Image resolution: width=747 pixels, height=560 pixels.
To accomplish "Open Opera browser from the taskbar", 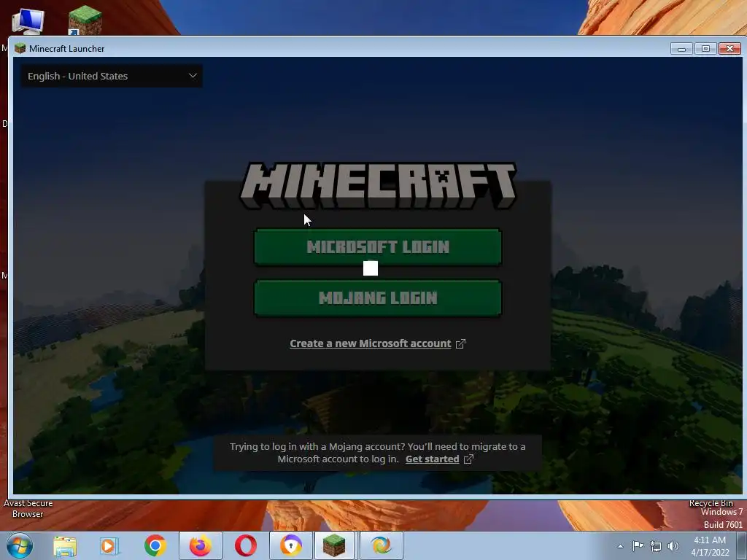I will [x=245, y=545].
